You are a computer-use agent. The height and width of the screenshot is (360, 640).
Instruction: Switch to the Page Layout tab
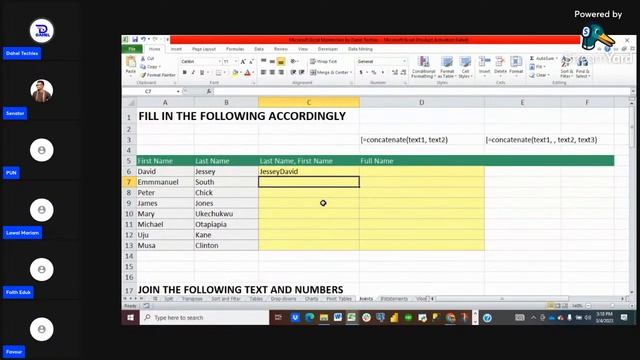click(x=204, y=49)
